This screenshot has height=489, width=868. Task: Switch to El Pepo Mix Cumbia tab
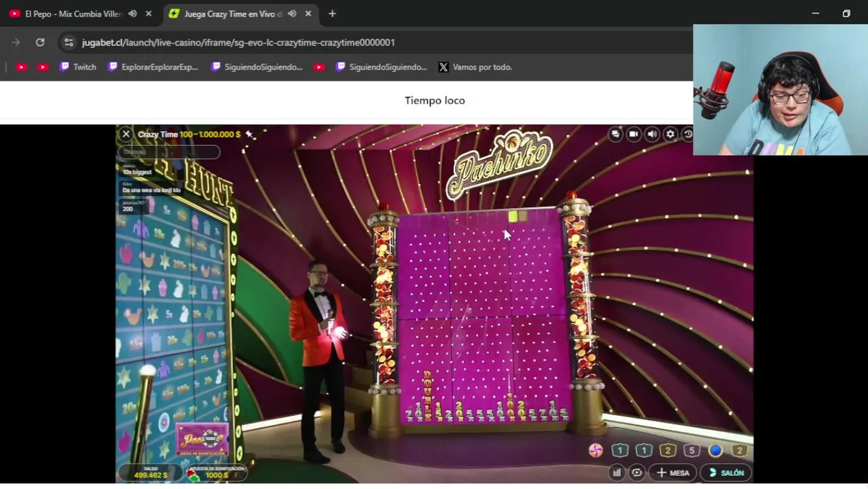point(73,14)
